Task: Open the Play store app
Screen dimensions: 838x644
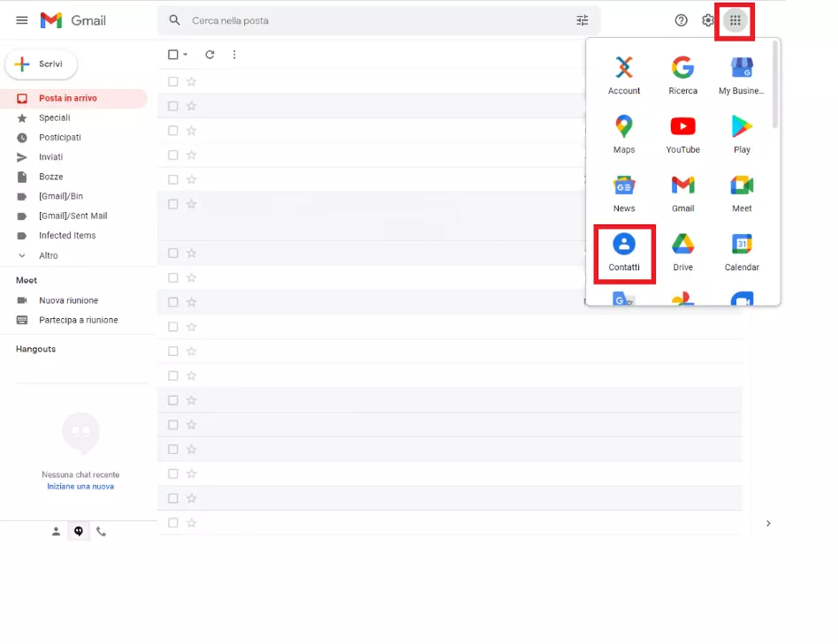Action: tap(742, 134)
